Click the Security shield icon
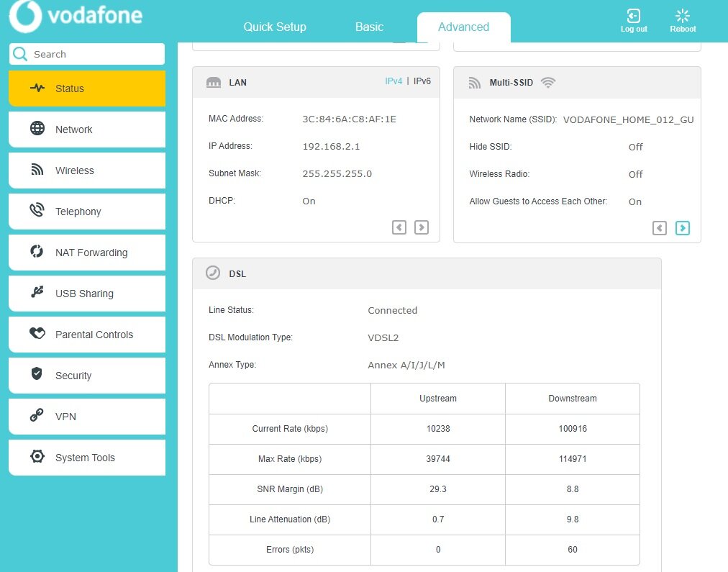The width and height of the screenshot is (728, 572). [x=37, y=373]
